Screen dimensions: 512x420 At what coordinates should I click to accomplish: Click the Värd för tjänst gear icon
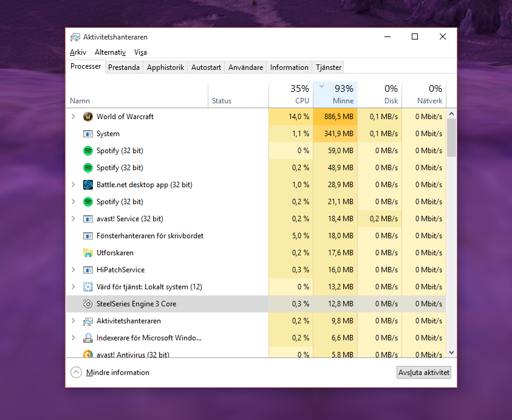88,287
